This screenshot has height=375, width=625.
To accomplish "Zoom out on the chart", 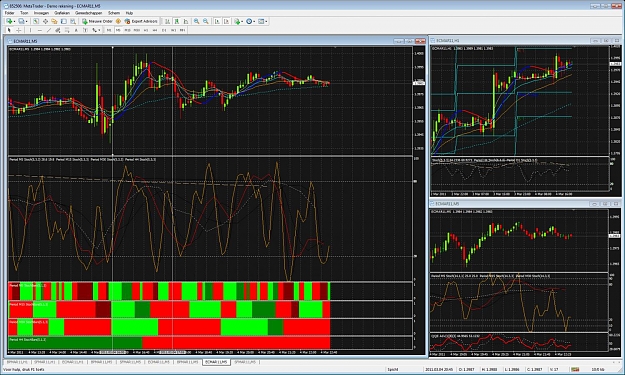I will (x=206, y=21).
